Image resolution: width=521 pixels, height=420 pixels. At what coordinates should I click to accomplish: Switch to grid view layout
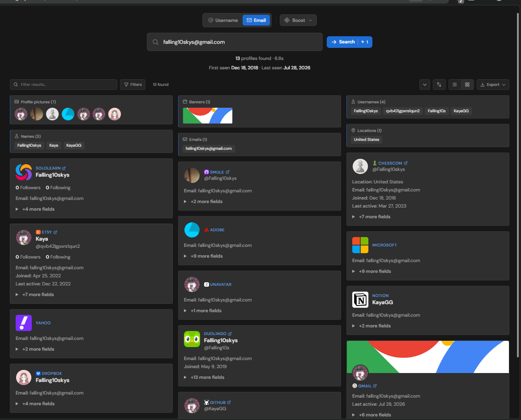click(467, 85)
